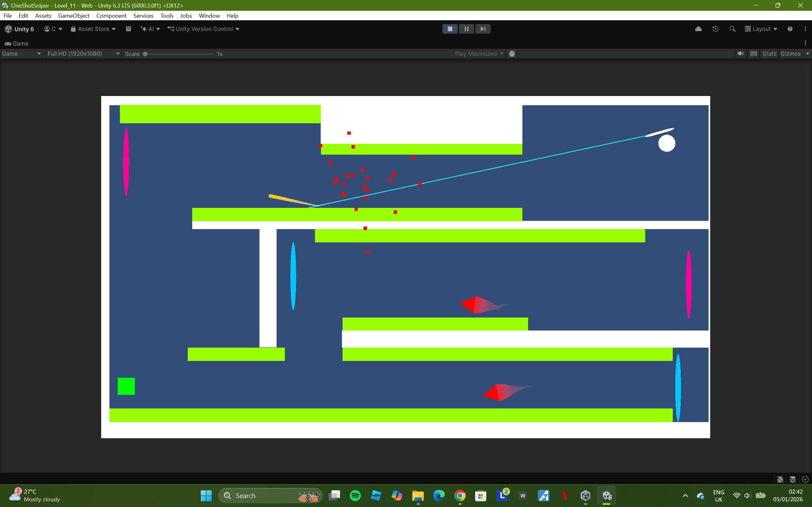
Task: Toggle Mute Audio in Game view
Action: [x=741, y=54]
